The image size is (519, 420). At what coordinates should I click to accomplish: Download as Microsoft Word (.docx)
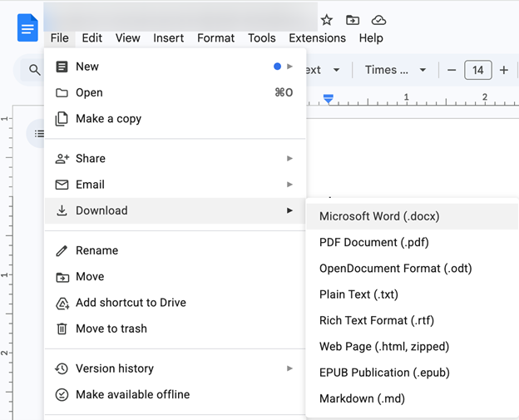[412, 216]
